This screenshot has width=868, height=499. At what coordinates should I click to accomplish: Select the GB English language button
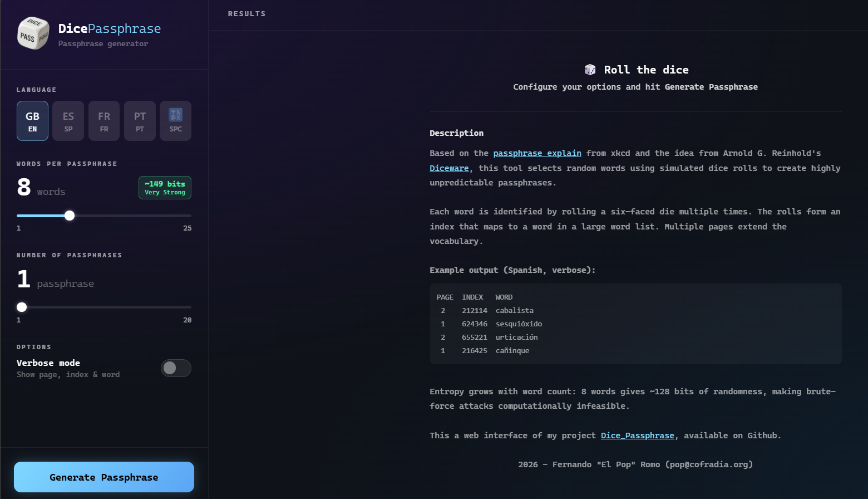pos(32,121)
